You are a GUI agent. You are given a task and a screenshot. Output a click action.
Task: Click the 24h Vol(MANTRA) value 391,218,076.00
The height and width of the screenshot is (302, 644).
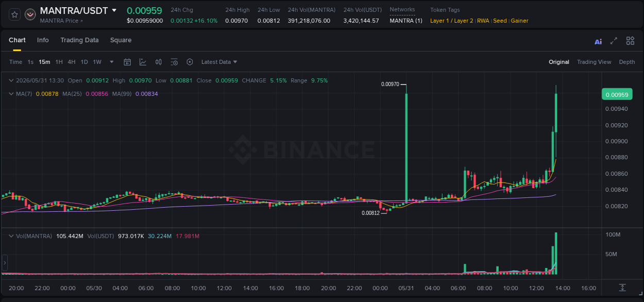click(x=309, y=21)
